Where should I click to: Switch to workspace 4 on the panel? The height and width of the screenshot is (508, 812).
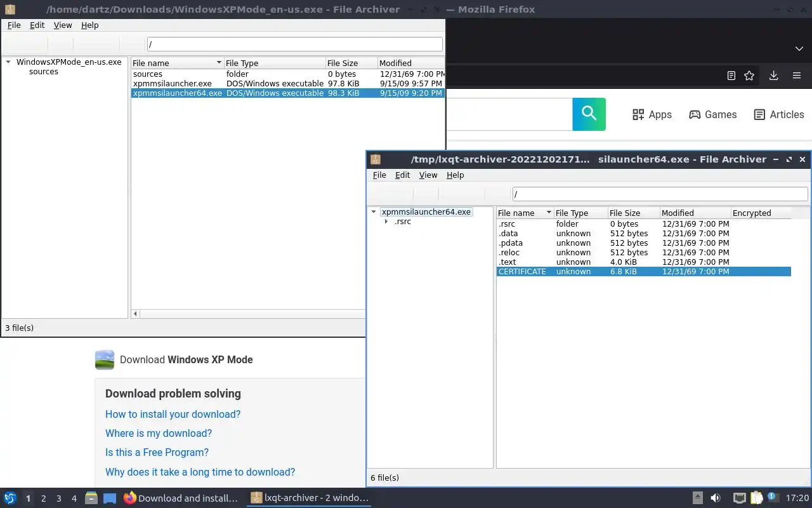(x=74, y=498)
